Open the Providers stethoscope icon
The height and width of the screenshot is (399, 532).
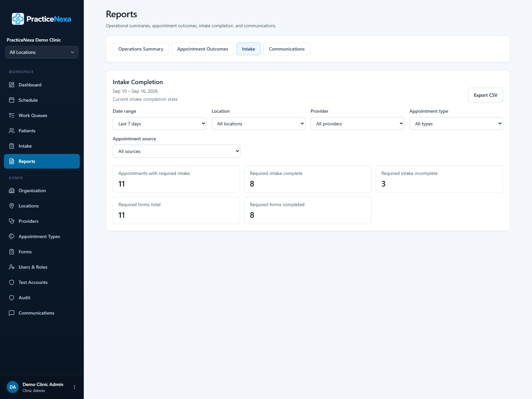pyautogui.click(x=12, y=221)
